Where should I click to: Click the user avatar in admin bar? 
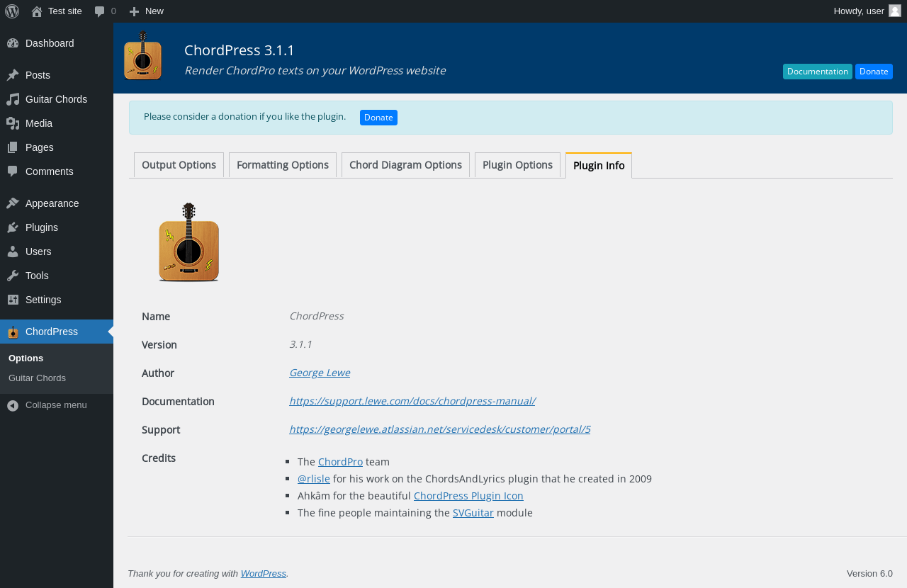[895, 11]
